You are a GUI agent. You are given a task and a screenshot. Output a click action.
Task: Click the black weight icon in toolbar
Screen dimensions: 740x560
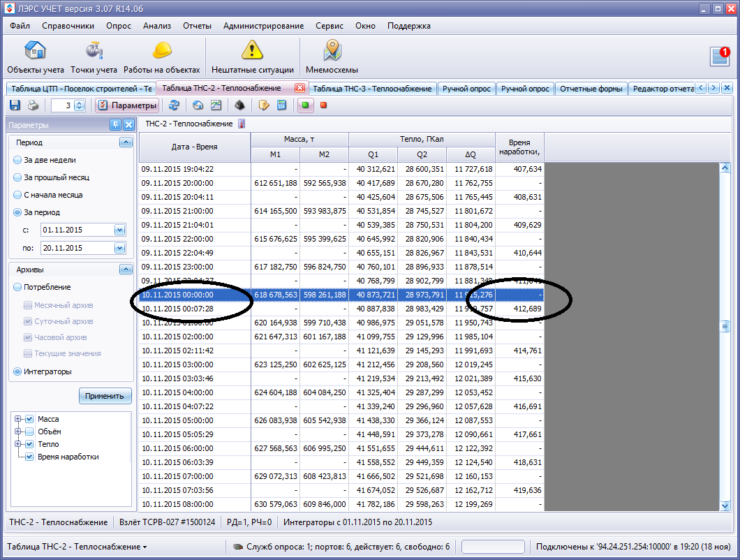(239, 105)
